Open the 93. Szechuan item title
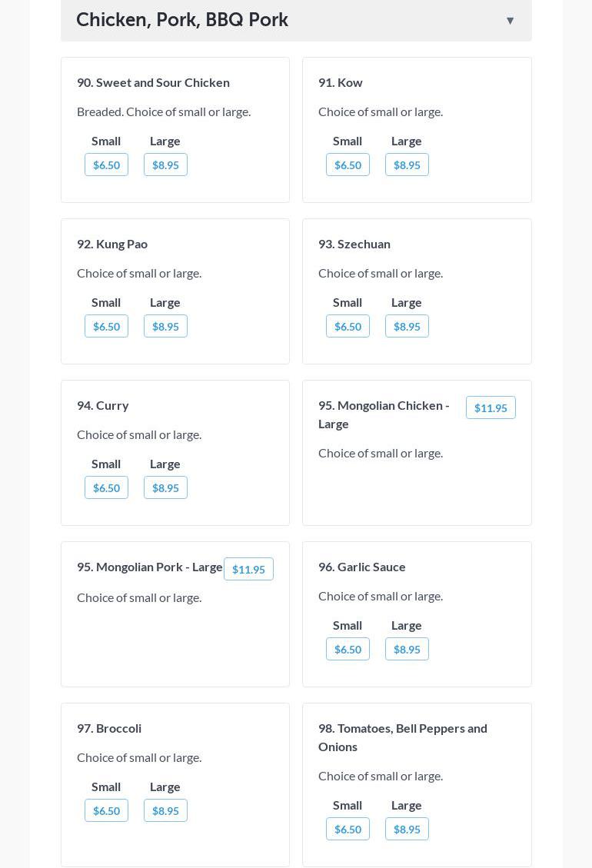 354,244
